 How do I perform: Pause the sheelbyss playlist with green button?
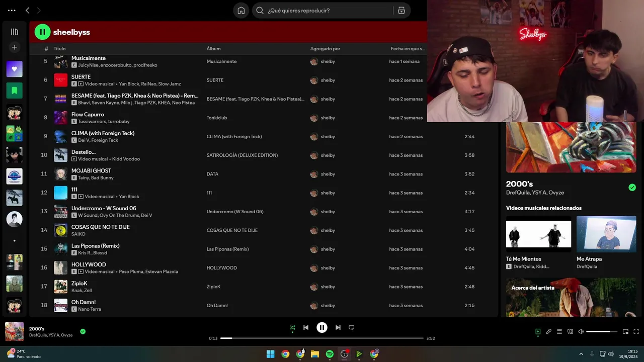coord(42,32)
